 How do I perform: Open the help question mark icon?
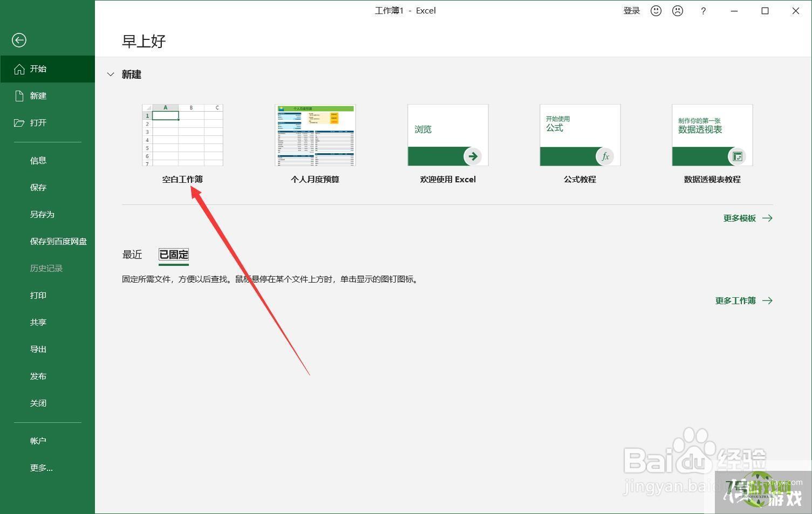[703, 11]
